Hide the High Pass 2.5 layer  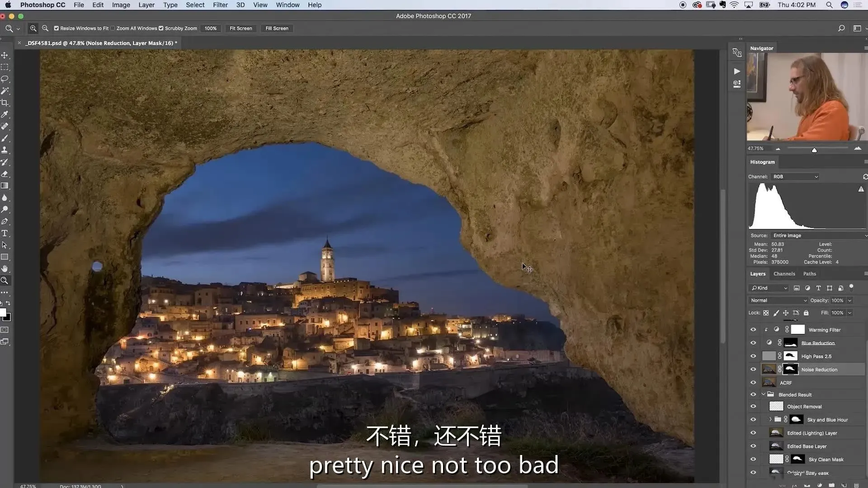pyautogui.click(x=753, y=356)
